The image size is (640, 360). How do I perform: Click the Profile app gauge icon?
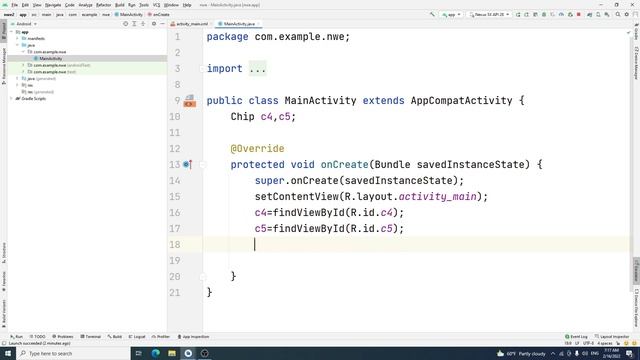pyautogui.click(x=561, y=15)
